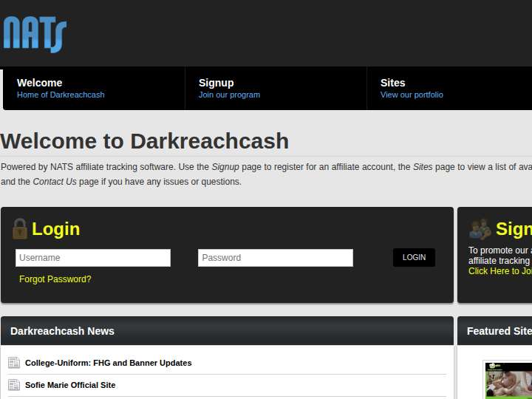This screenshot has height=399, width=532.
Task: Click the padlock icon beside Login
Action: pos(20,229)
